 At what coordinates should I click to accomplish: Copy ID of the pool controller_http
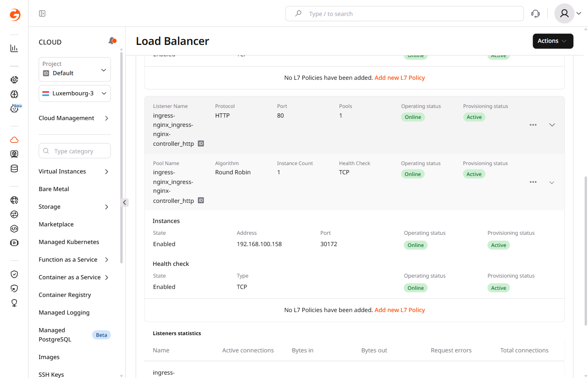(201, 200)
